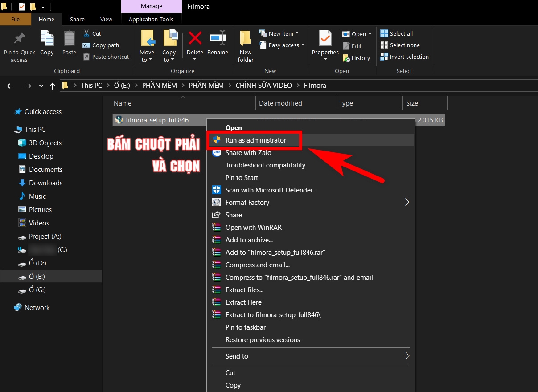Click Ổ (E:) in the address bar
The height and width of the screenshot is (392, 538).
click(122, 85)
